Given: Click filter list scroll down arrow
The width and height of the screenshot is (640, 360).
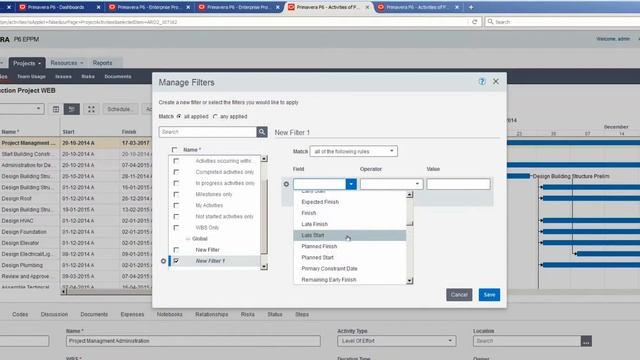Looking at the screenshot, I should [x=264, y=267].
